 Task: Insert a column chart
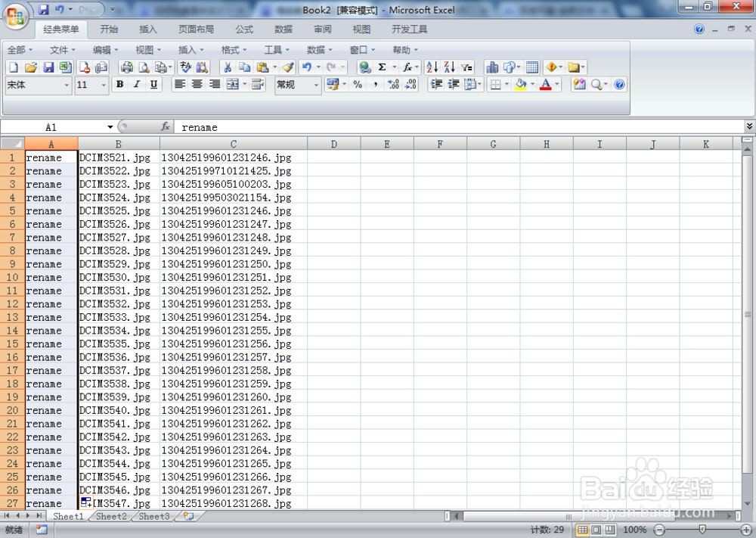[492, 67]
